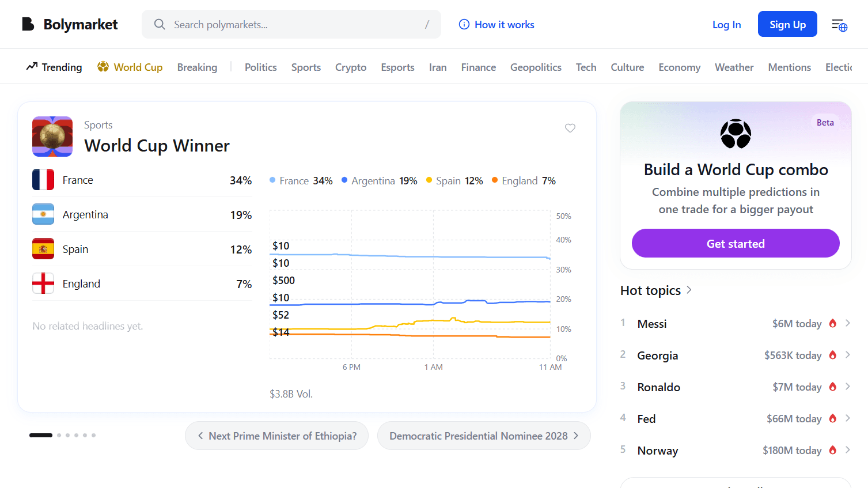Jump to the last carousel dot
Viewport: 868px width, 488px height.
pos(93,435)
